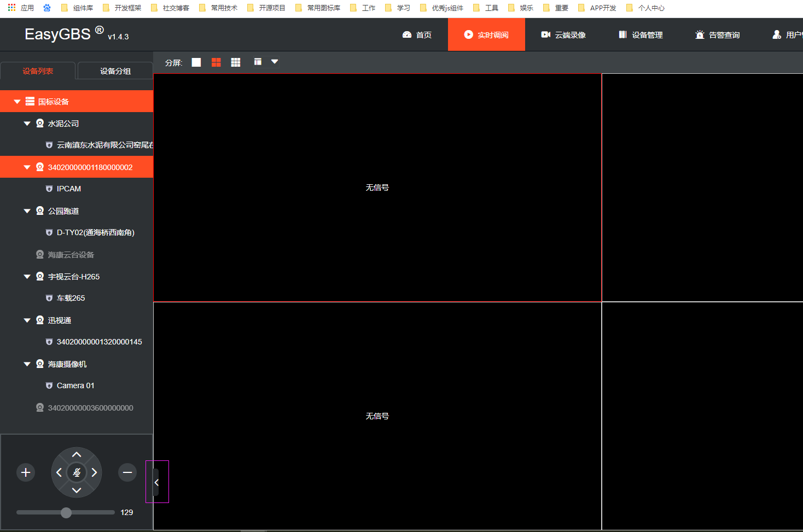Click the 车载265 channel icon
This screenshot has width=803, height=532.
point(49,298)
